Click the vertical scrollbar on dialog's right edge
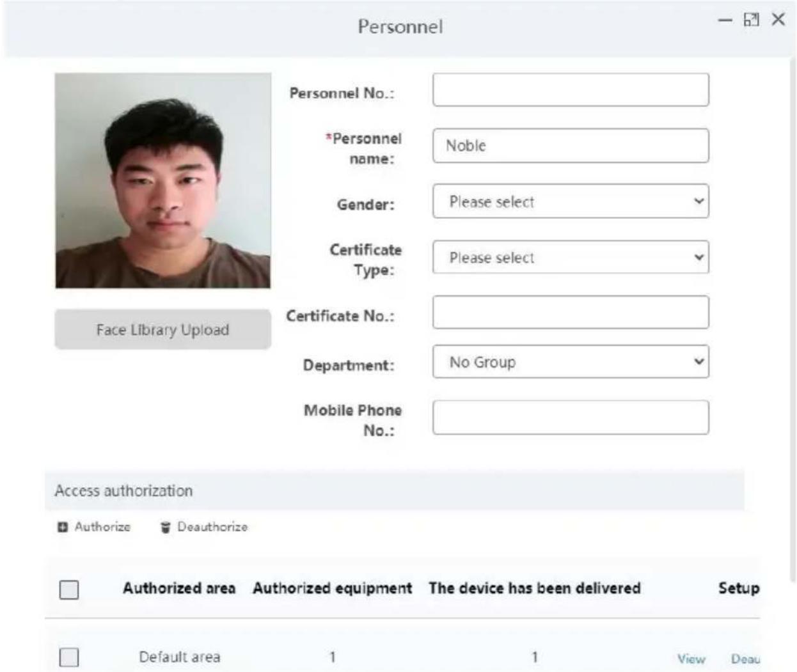This screenshot has width=797, height=672. point(793,320)
